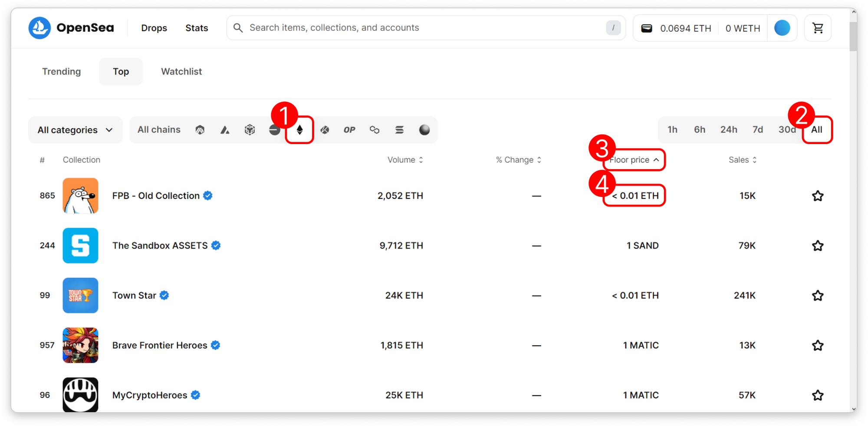The height and width of the screenshot is (426, 868).
Task: Set the time range to 24h
Action: click(729, 130)
